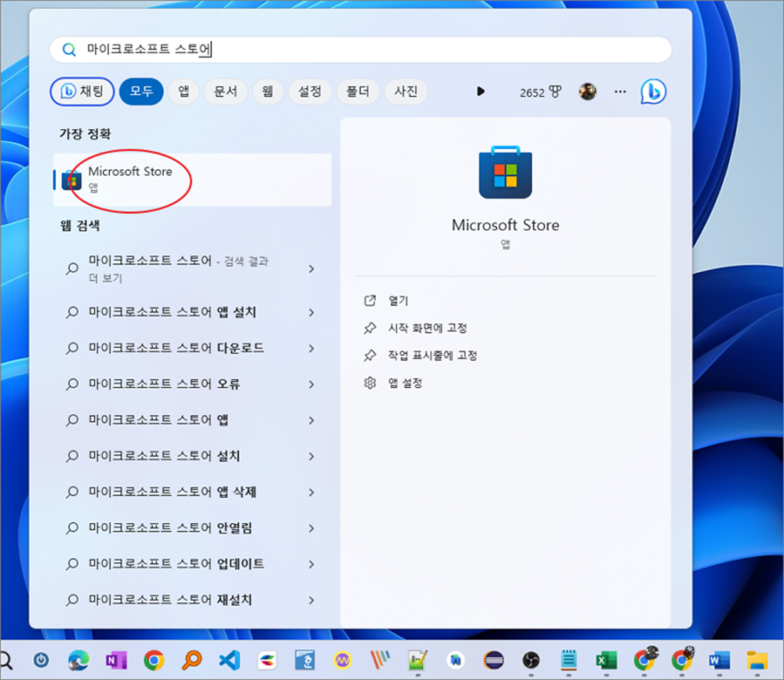The height and width of the screenshot is (680, 784).
Task: Click the search magnifier icon in the search box
Action: 69,50
